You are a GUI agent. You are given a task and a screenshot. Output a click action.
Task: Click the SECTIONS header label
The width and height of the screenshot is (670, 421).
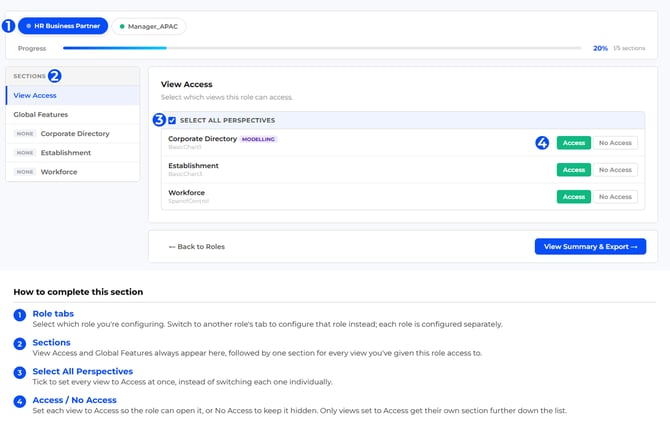tap(29, 76)
